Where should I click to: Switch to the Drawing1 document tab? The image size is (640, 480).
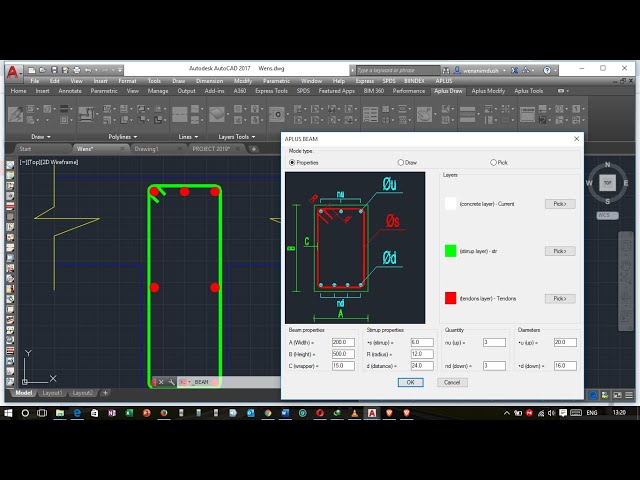coord(147,148)
